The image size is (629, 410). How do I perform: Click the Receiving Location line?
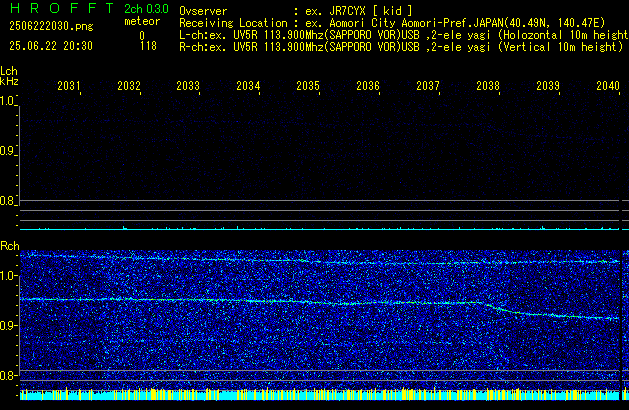click(x=392, y=23)
